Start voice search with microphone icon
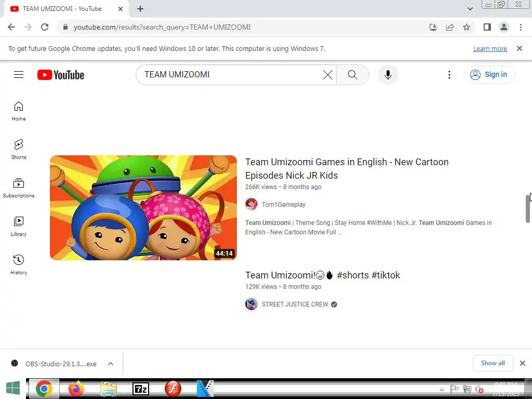Screen dimensions: 532x399 (388, 75)
